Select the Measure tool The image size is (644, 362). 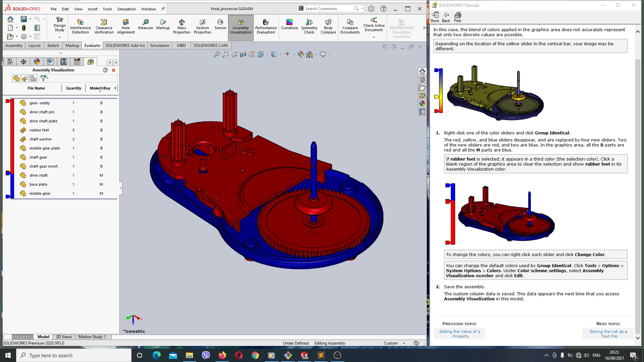point(145,25)
